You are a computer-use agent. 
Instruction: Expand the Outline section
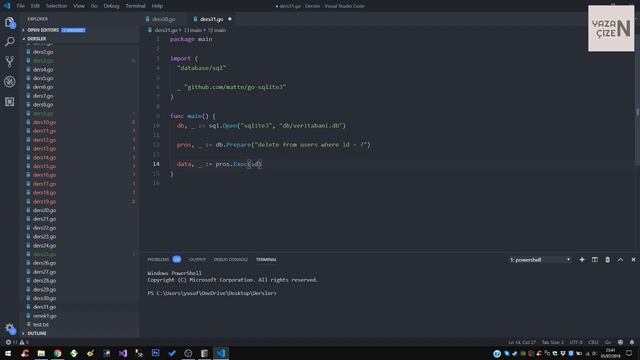pyautogui.click(x=37, y=333)
